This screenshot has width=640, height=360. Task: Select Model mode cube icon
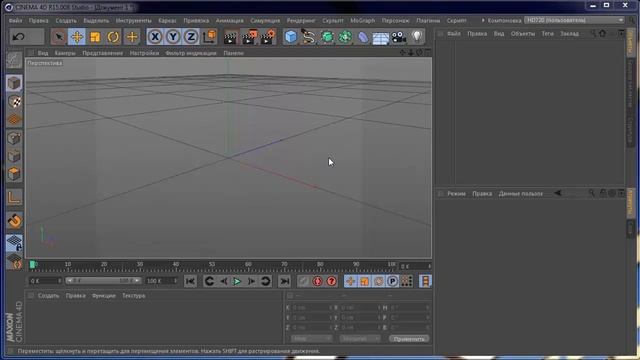click(14, 83)
